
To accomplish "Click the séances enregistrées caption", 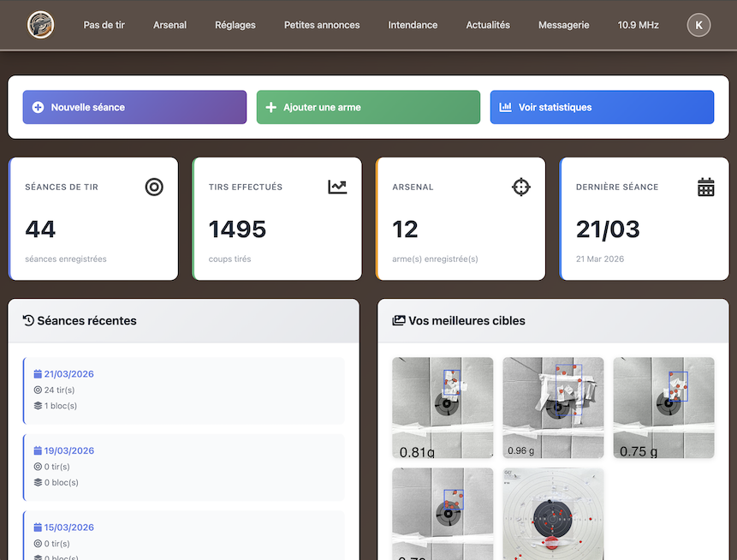I will pos(66,259).
